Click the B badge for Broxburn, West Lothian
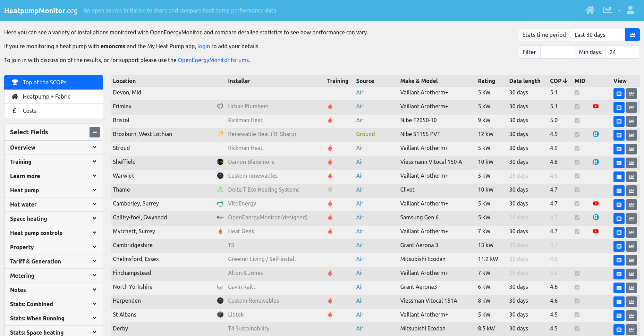The image size is (644, 336). [x=596, y=134]
